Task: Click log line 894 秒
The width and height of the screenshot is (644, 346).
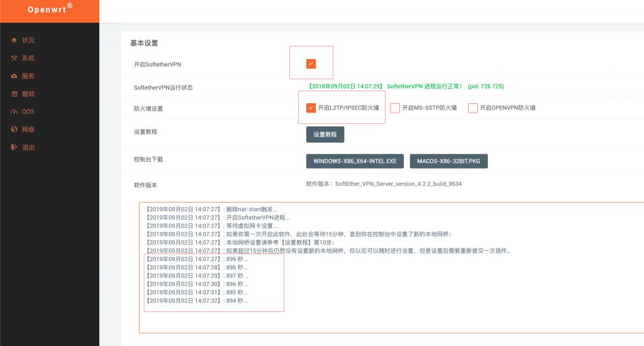Action: 197,300
